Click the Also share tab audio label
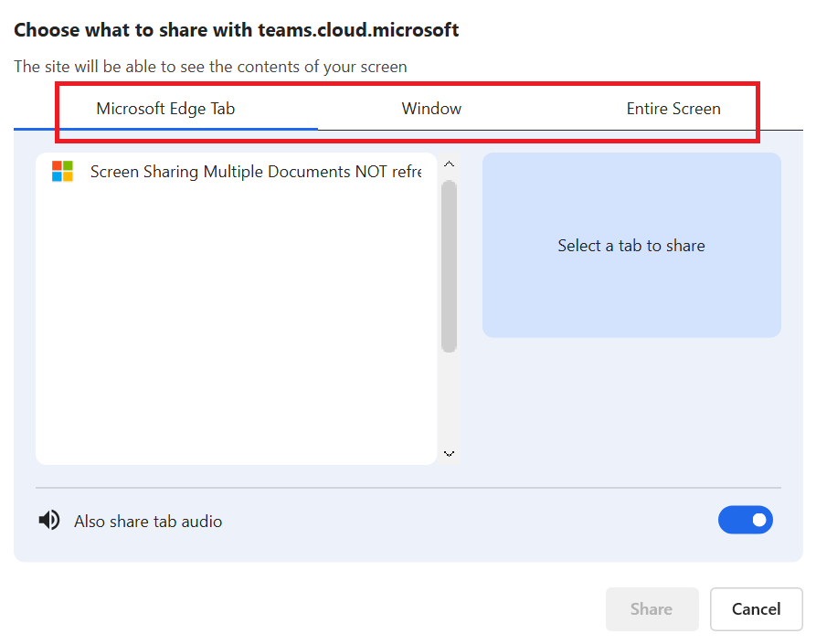 coord(148,522)
